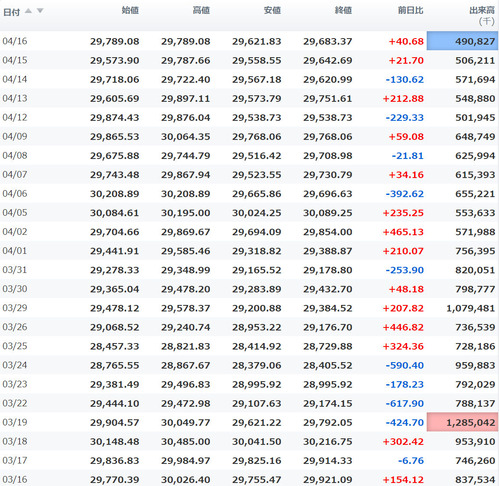Click change value +465.13
499x486 pixels.
pyautogui.click(x=403, y=232)
